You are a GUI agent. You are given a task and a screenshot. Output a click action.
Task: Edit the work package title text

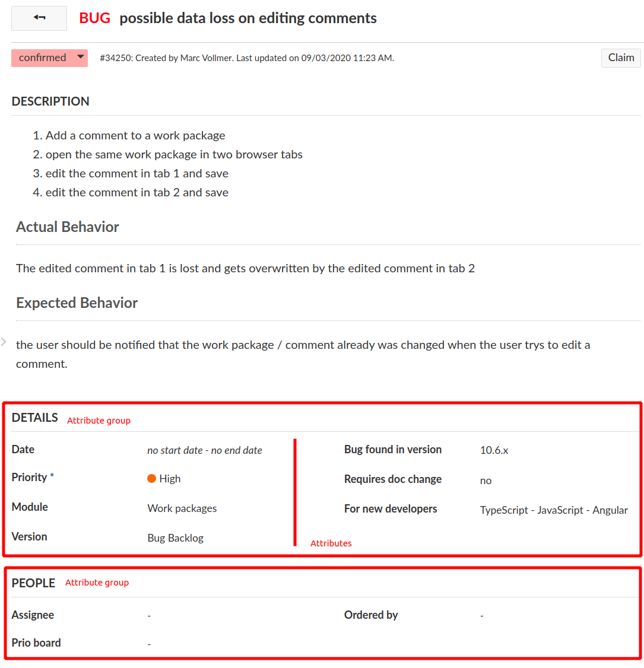(x=248, y=18)
